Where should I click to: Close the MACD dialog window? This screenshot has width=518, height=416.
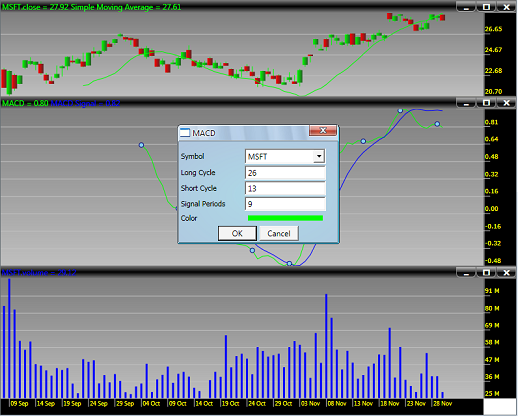[323, 131]
